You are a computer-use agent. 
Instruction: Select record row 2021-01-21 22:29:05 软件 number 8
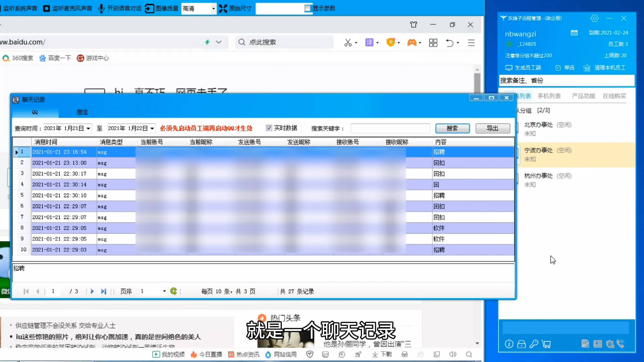[x=263, y=228]
